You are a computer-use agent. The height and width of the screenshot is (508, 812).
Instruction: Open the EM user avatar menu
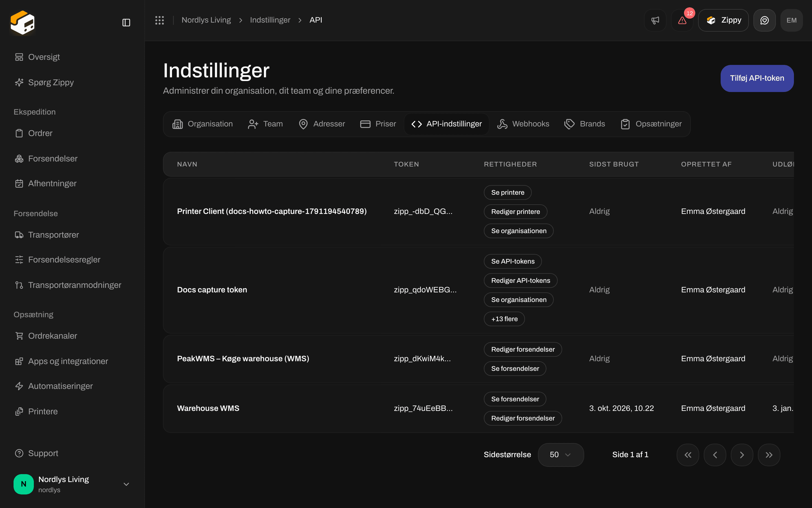pos(791,20)
